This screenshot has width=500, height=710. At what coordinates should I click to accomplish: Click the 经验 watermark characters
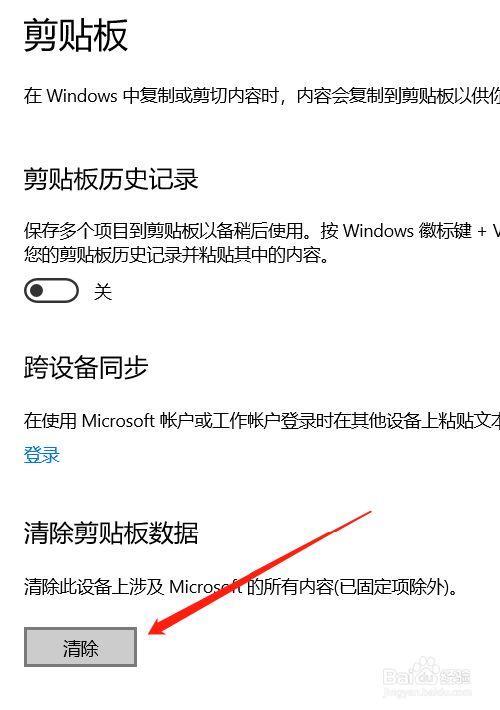click(455, 676)
